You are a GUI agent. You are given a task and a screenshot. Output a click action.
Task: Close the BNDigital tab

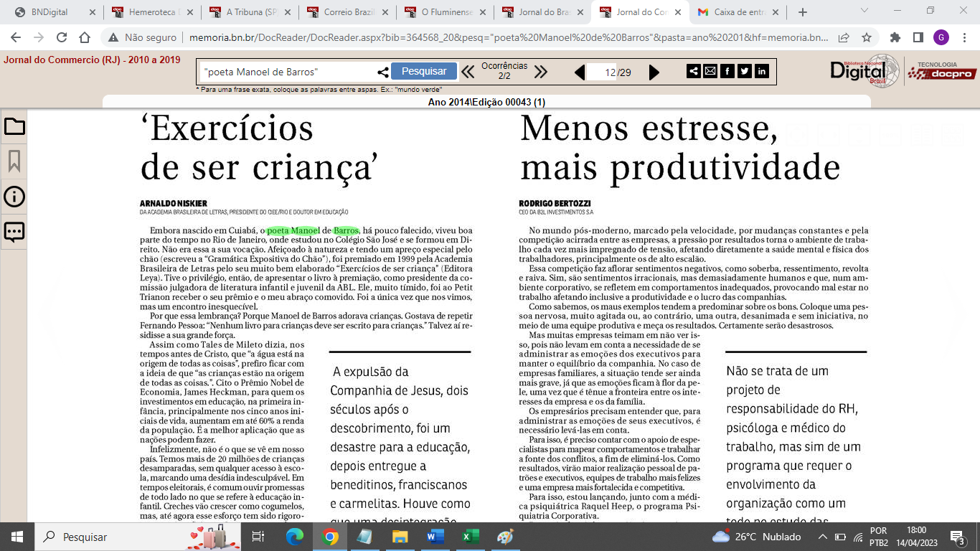pyautogui.click(x=91, y=12)
